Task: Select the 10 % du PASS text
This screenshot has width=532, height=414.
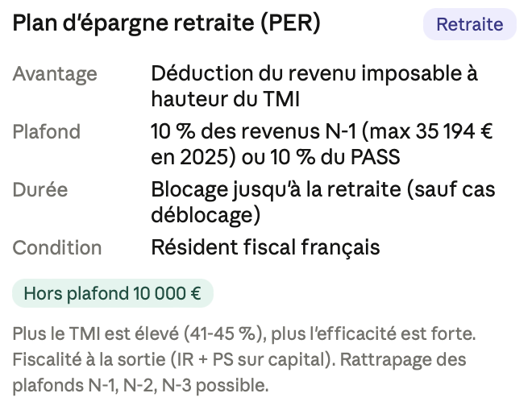Action: pos(335,157)
